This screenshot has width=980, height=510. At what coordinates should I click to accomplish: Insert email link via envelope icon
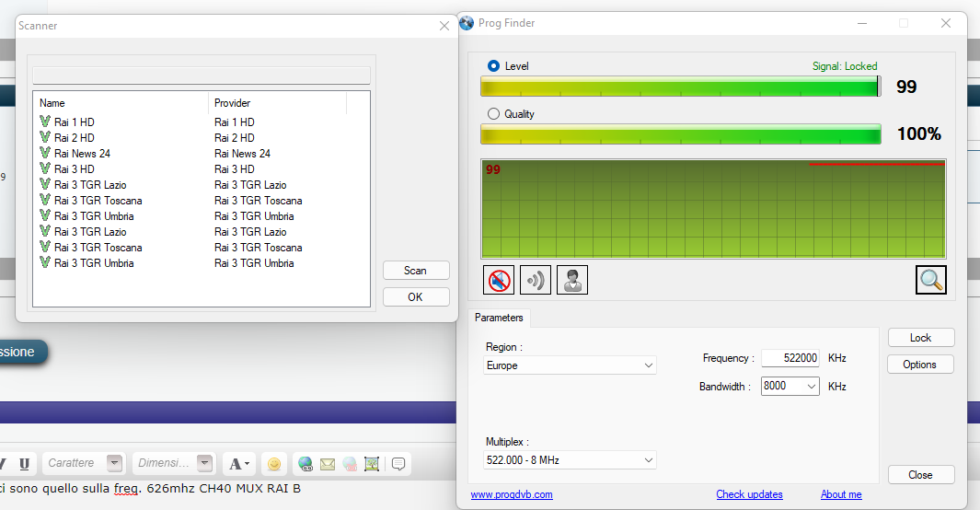pyautogui.click(x=328, y=464)
